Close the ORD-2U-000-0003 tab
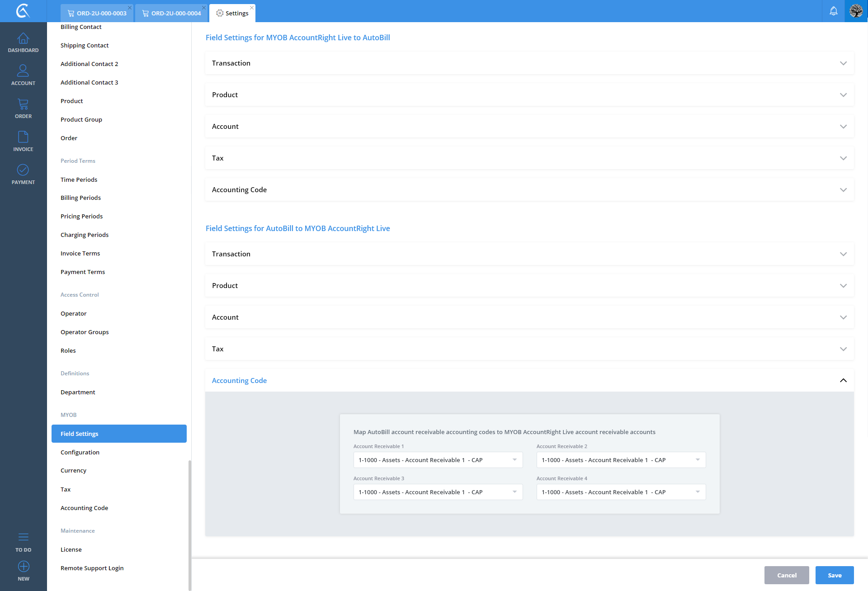 click(130, 8)
